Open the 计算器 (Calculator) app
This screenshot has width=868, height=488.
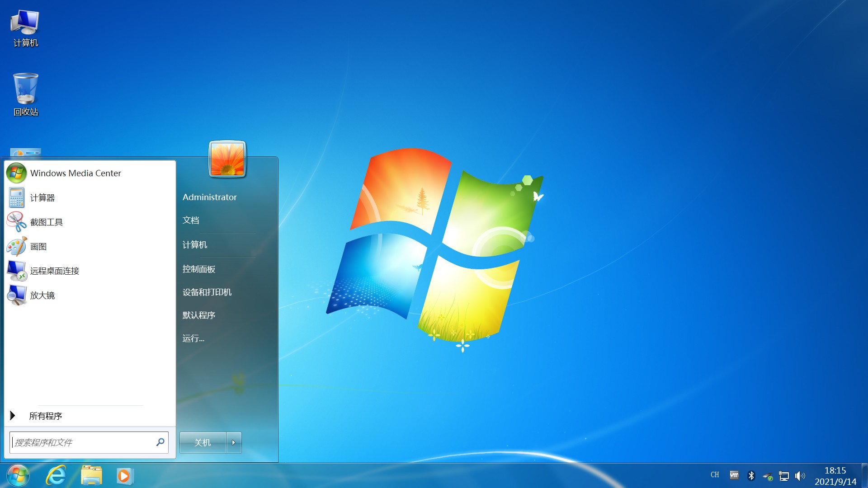(x=42, y=197)
